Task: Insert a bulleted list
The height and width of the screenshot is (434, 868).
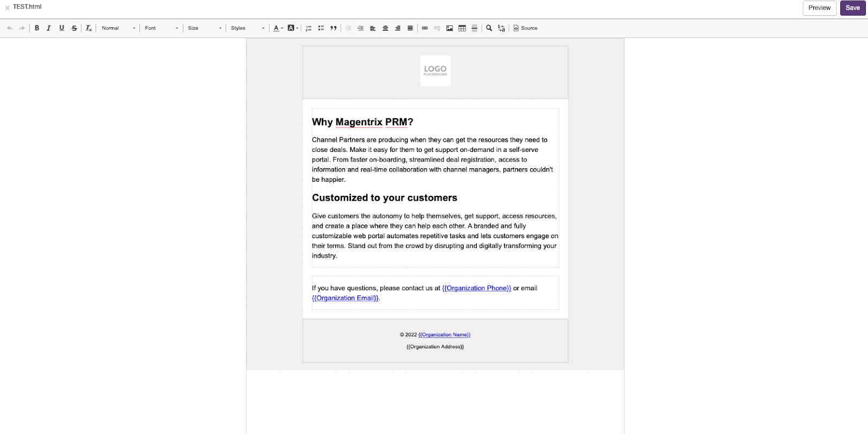Action: point(321,28)
